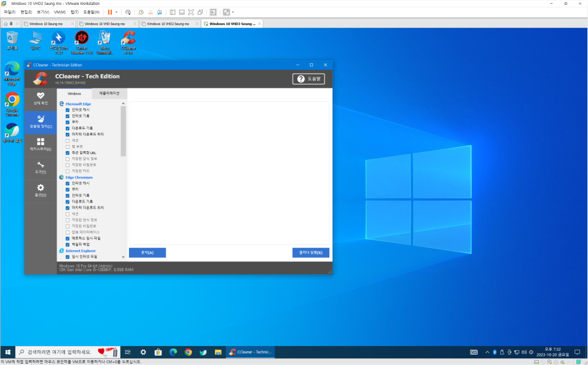Check the 탭 보관 checkbox
This screenshot has width=588, height=365.
(x=68, y=146)
